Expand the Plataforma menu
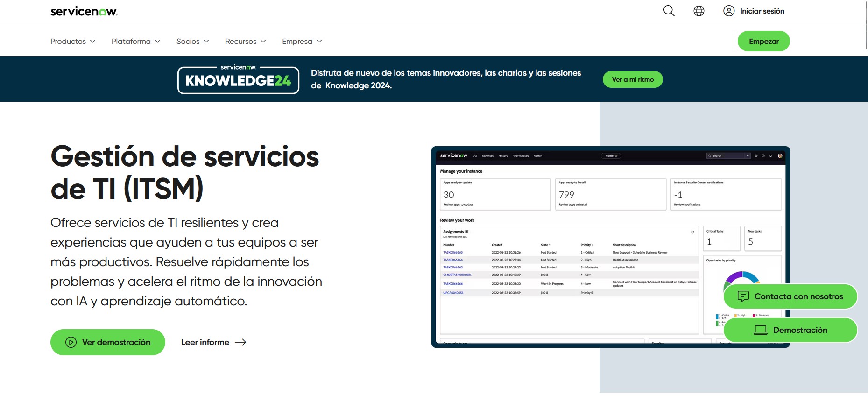 136,41
